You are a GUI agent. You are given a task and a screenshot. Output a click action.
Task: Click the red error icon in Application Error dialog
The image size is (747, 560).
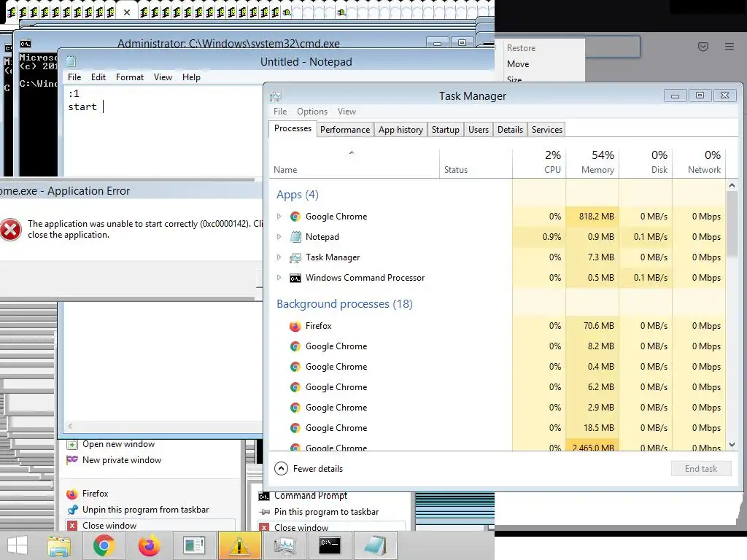click(10, 230)
